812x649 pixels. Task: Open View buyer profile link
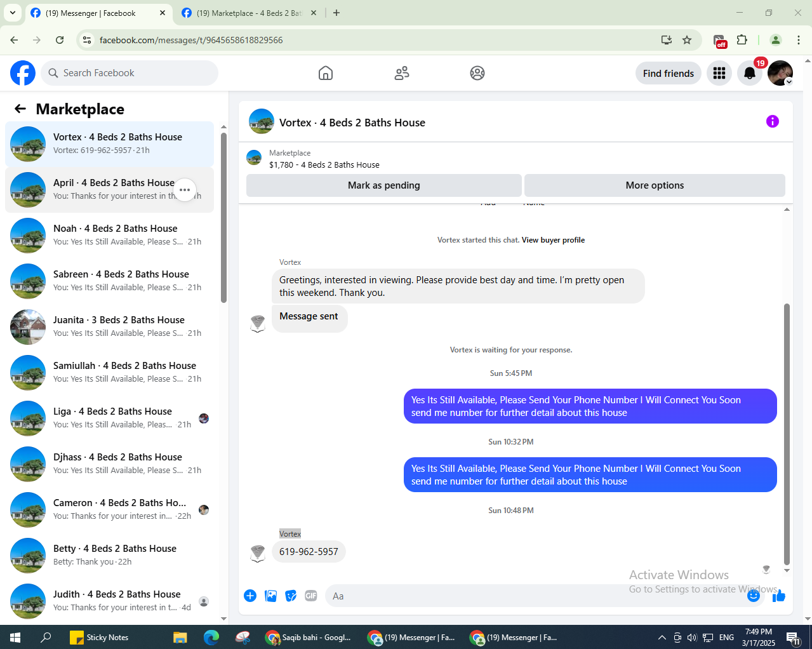tap(553, 240)
